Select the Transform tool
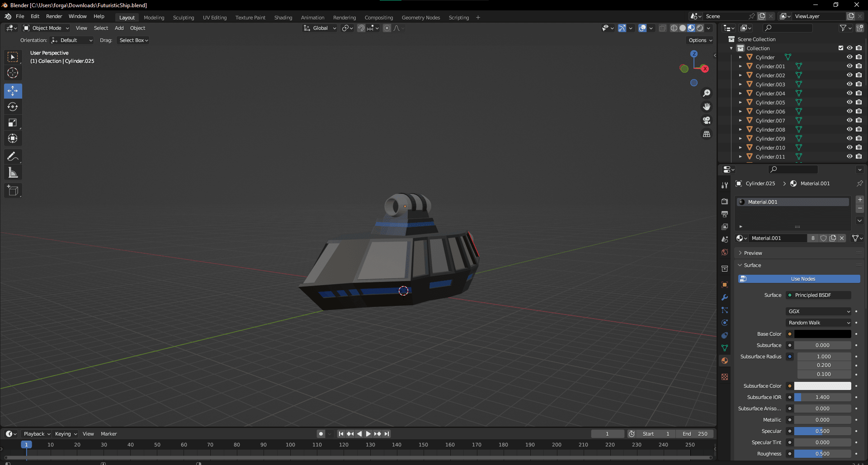This screenshot has width=868, height=465. [x=13, y=138]
